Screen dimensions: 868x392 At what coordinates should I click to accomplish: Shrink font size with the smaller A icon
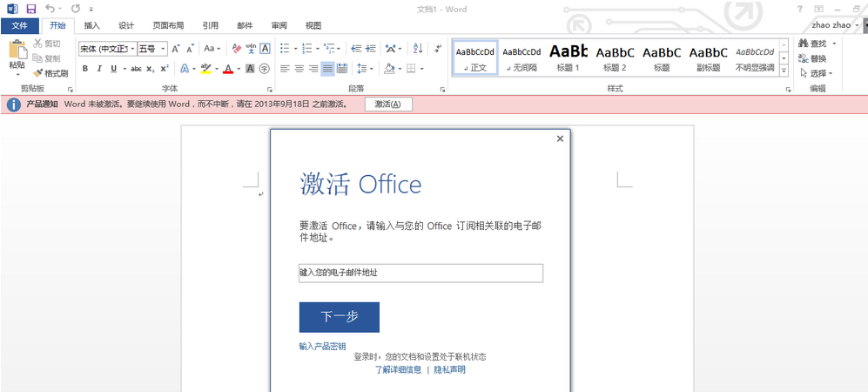[190, 49]
